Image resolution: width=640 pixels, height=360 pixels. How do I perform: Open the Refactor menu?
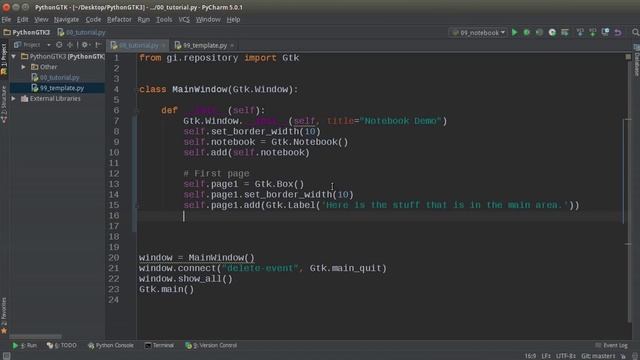click(119, 19)
